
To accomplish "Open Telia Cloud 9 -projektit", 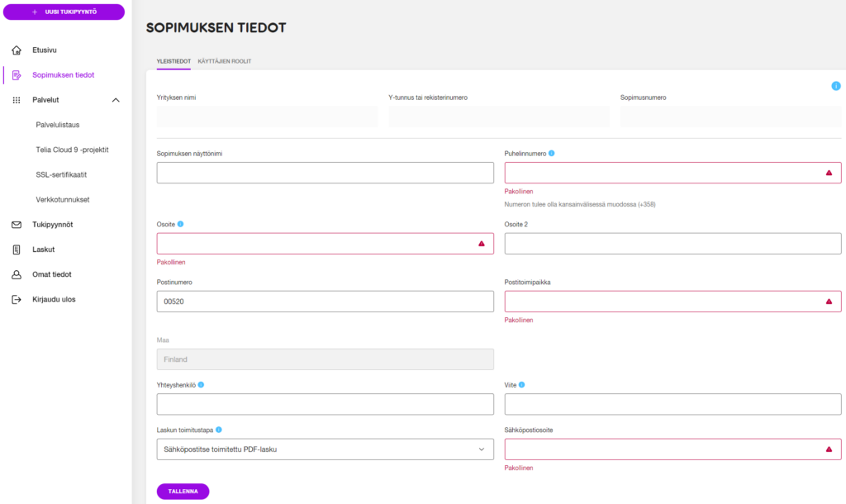I will tap(73, 150).
